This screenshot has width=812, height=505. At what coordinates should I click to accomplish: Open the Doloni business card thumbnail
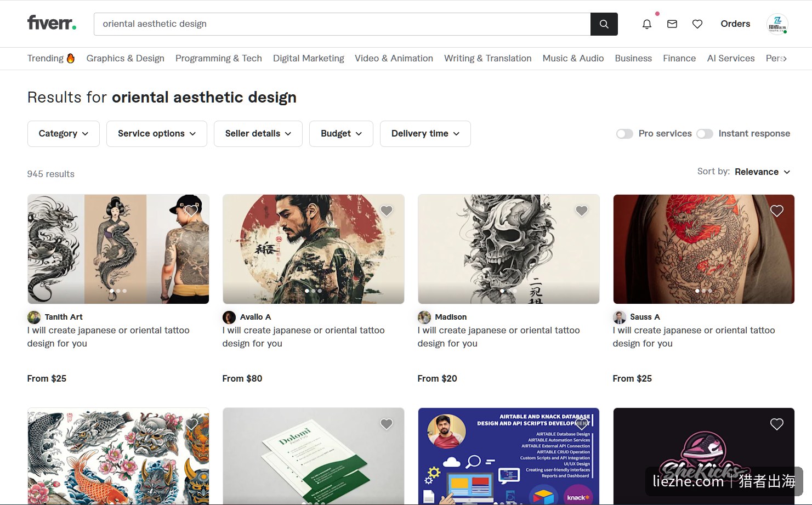coord(314,456)
